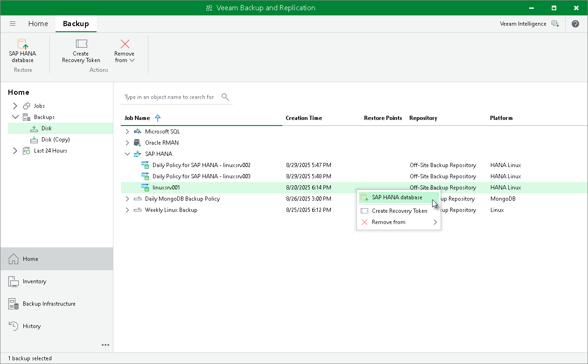Switch to the Home ribbon tab
The image size is (588, 364).
click(x=38, y=24)
